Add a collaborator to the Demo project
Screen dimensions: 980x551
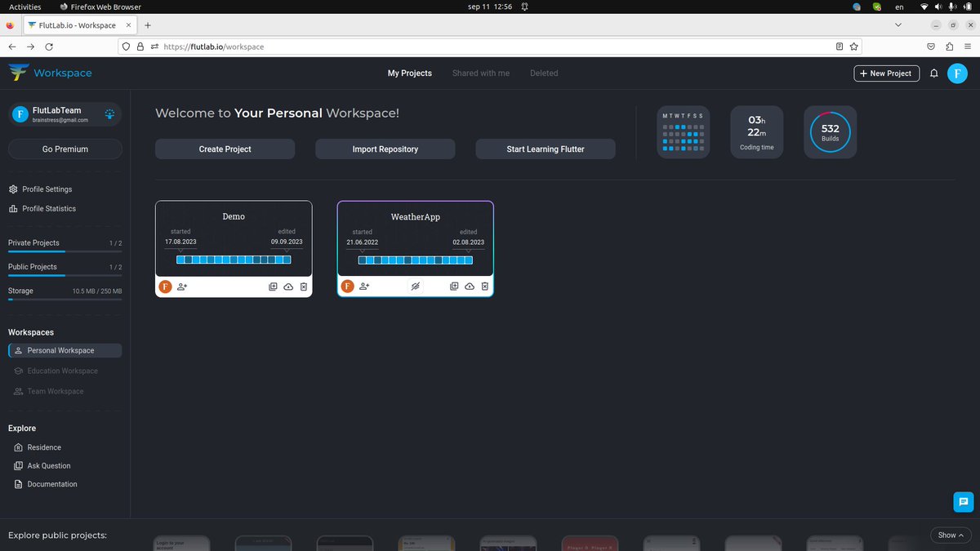click(182, 287)
